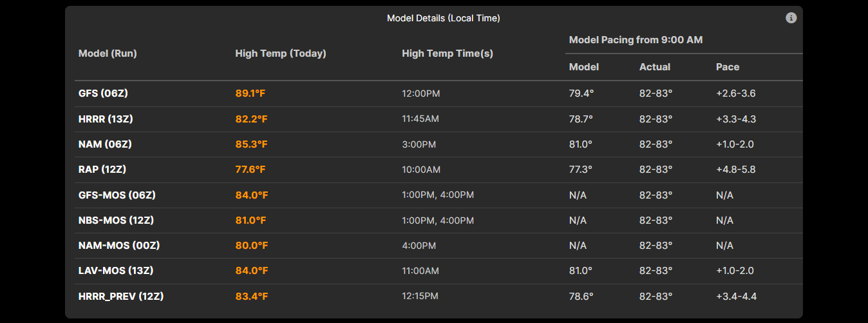The height and width of the screenshot is (323, 868).
Task: Select the NBS-MOS (12Z) row
Action: (x=117, y=220)
